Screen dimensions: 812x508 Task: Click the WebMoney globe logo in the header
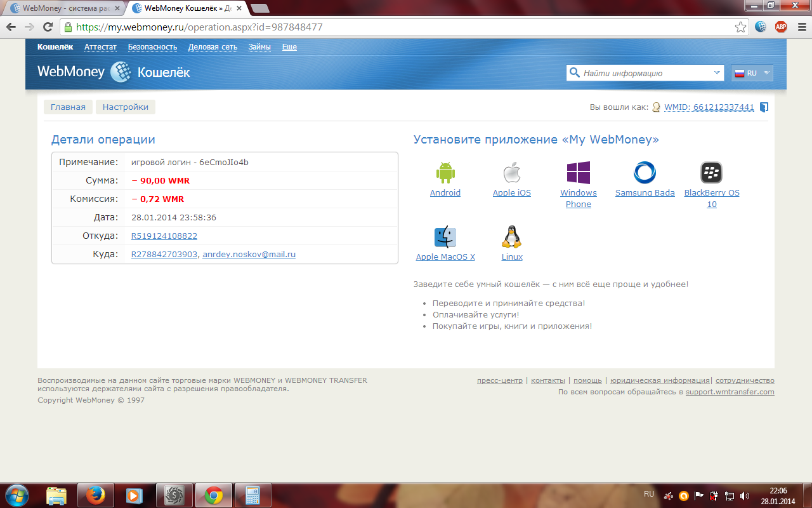[x=121, y=72]
